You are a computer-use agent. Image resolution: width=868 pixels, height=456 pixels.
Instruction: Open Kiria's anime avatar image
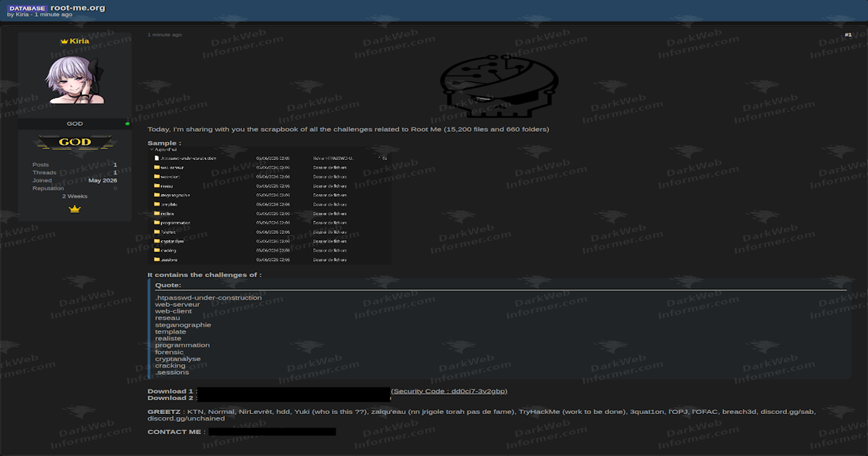click(x=75, y=80)
